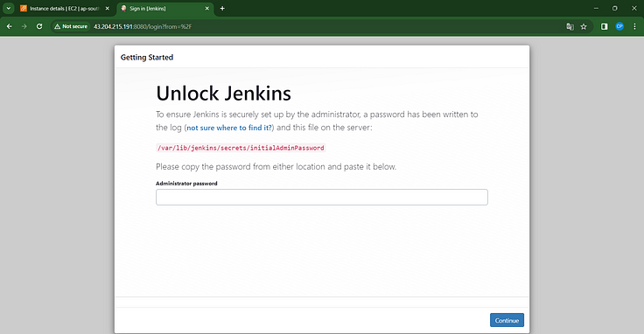Viewport: 644px width, 334px height.
Task: Open the 'not sure where to find it?' link
Action: pos(229,128)
